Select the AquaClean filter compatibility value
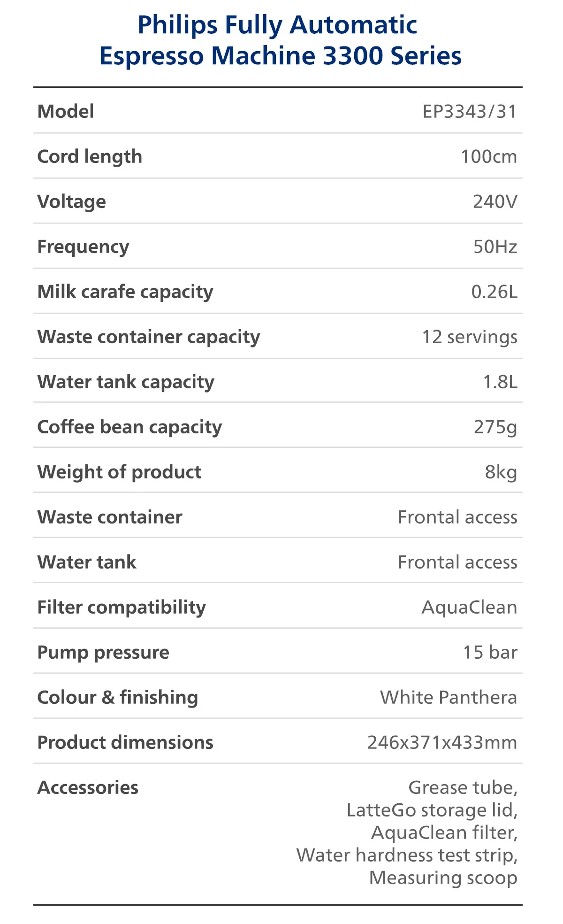Image resolution: width=563 pixels, height=924 pixels. (x=469, y=608)
